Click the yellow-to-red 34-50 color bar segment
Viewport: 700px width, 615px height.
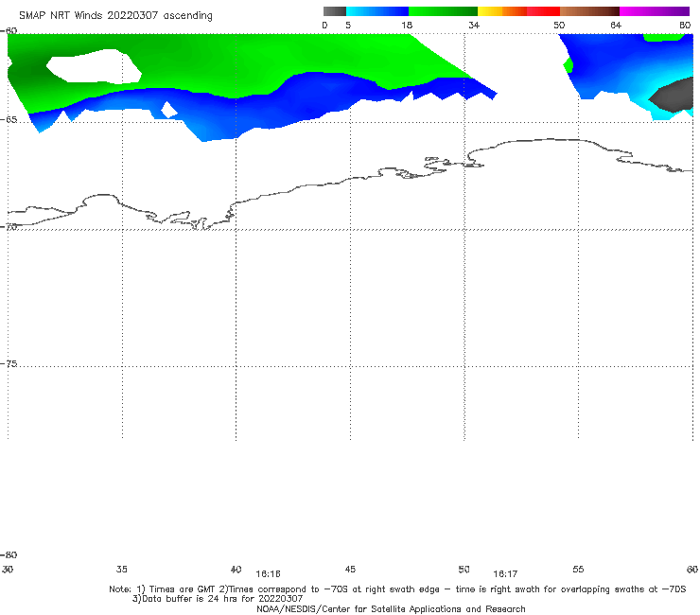518,11
